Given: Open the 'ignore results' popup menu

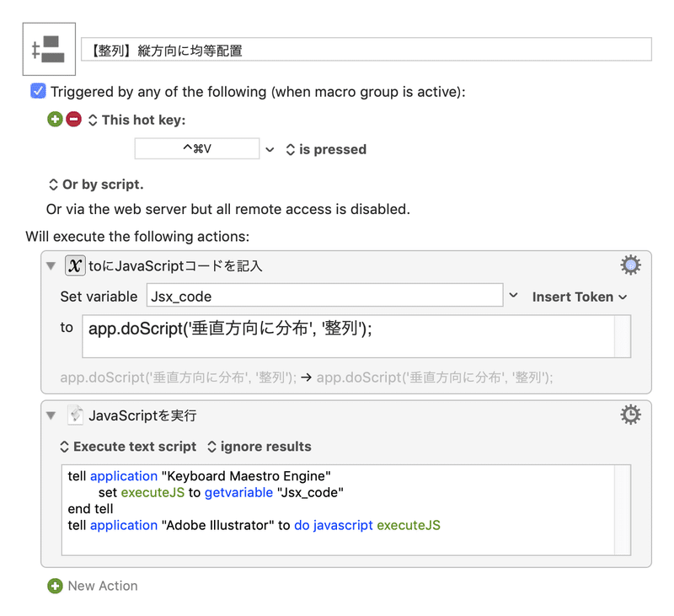Looking at the screenshot, I should (259, 447).
